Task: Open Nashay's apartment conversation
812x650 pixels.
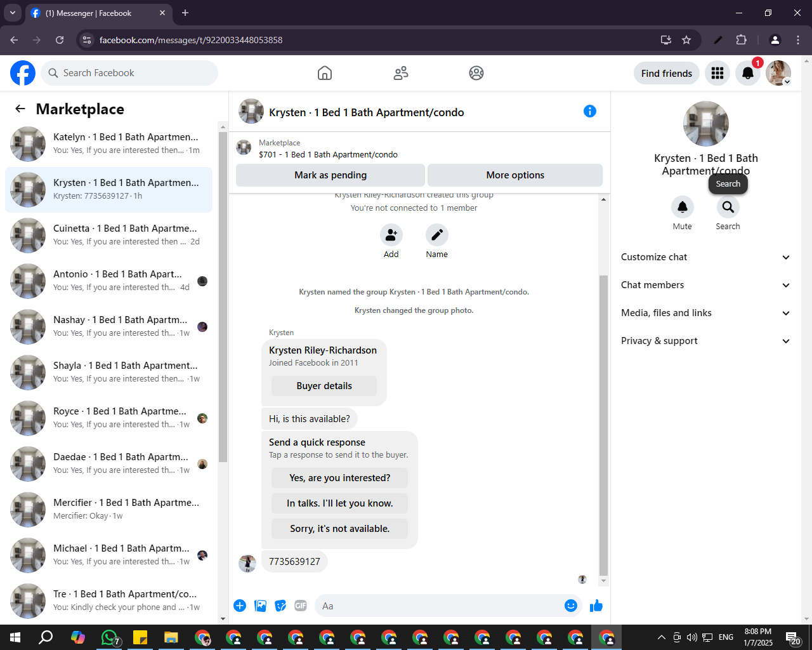Action: (109, 327)
